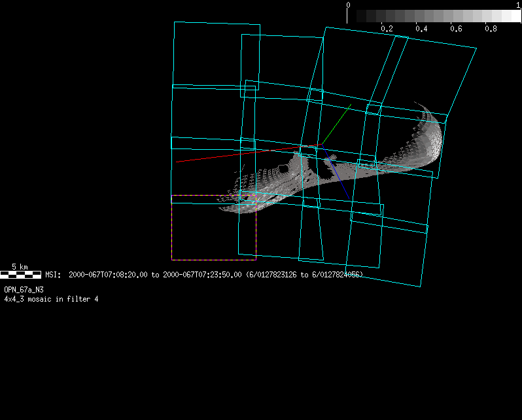Click the colorbar maximum label 1
This screenshot has width=522, height=420.
(519, 5)
